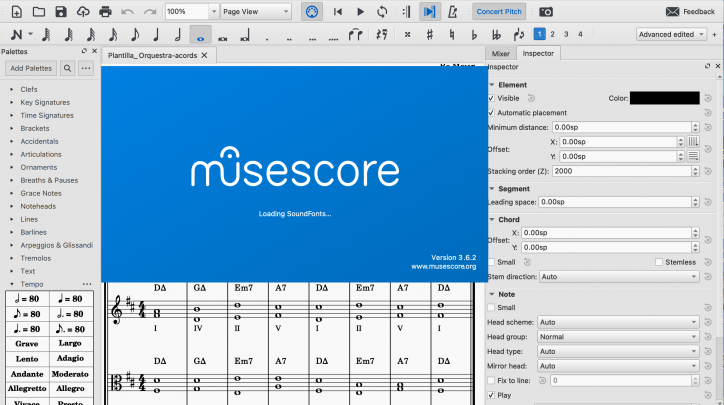Select Andante tempo marking

[27, 374]
